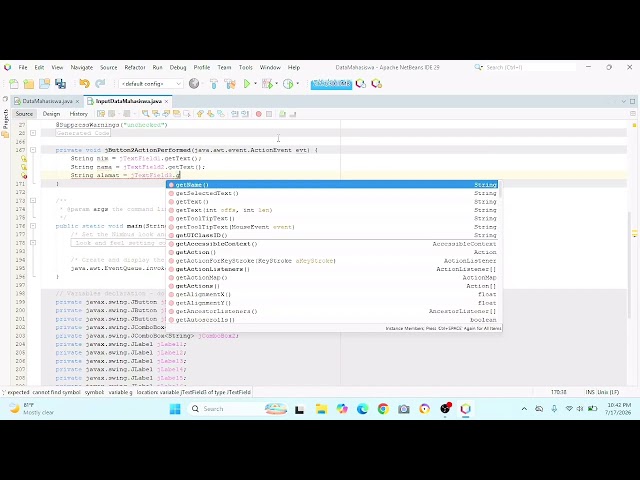Viewport: 640px width, 480px height.
Task: Choose getText(int offs, int len) completion
Action: [332, 210]
